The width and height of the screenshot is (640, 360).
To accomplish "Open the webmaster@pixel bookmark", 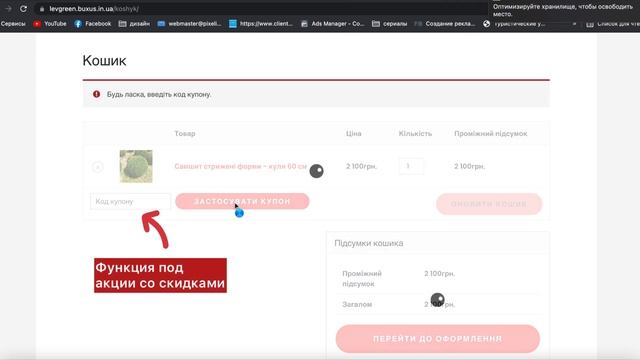I will click(189, 24).
